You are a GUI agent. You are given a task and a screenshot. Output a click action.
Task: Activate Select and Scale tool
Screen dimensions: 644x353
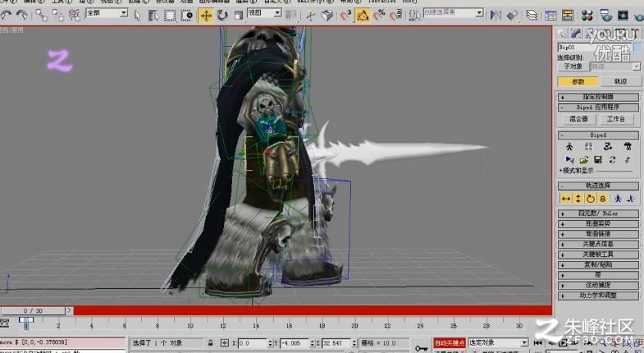pyautogui.click(x=239, y=16)
